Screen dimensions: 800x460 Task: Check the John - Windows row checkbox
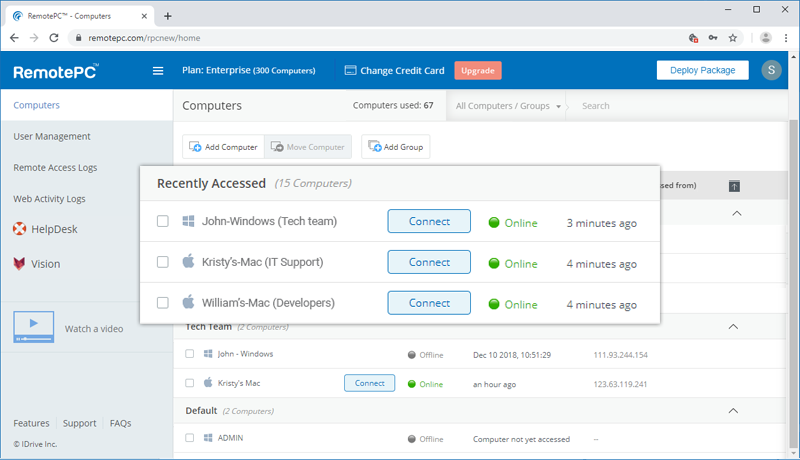point(189,353)
